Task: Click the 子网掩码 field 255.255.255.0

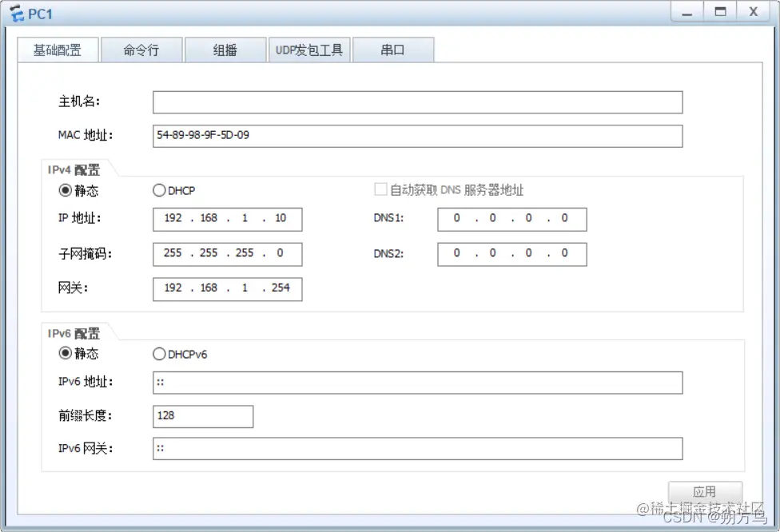Action: (x=227, y=253)
